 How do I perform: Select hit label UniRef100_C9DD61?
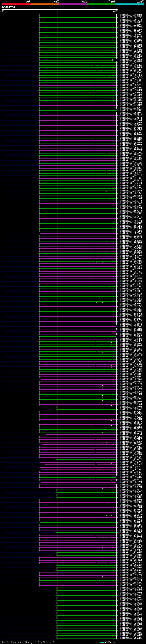(x=131, y=392)
